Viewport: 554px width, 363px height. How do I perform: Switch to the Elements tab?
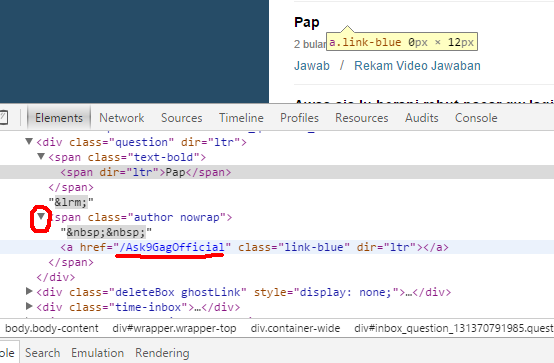59,118
